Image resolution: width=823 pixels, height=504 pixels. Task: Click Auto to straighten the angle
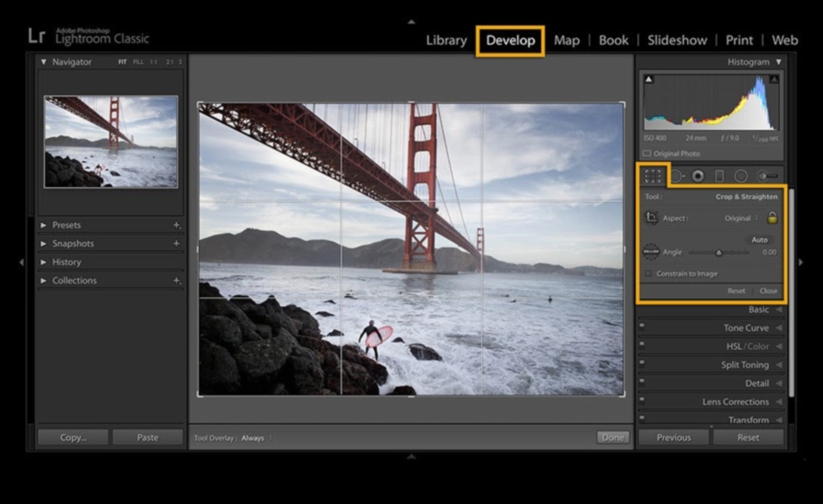pyautogui.click(x=759, y=239)
